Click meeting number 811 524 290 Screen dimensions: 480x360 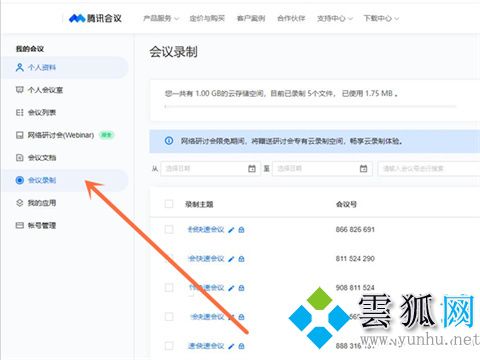coord(355,258)
